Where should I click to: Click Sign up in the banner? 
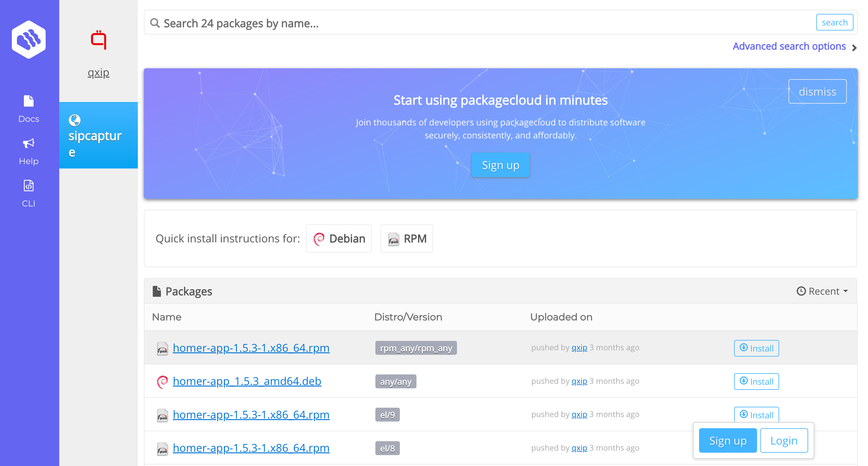(x=500, y=165)
